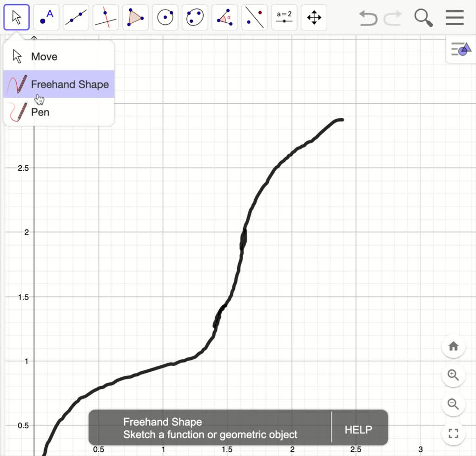Image resolution: width=476 pixels, height=456 pixels.
Task: Open the HELP panel
Action: point(357,428)
